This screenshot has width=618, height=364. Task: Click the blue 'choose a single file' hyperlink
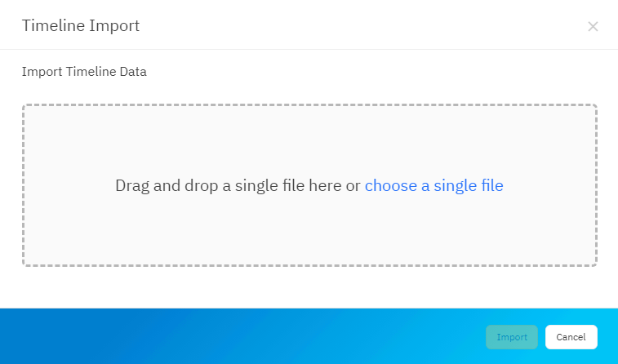pyautogui.click(x=433, y=185)
